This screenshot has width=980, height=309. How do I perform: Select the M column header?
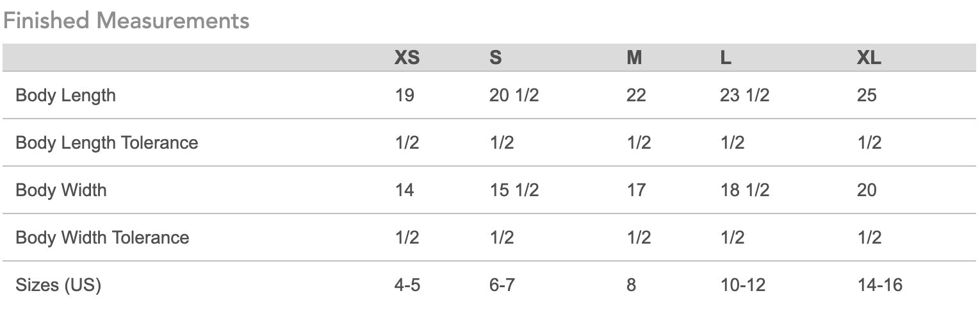(633, 58)
